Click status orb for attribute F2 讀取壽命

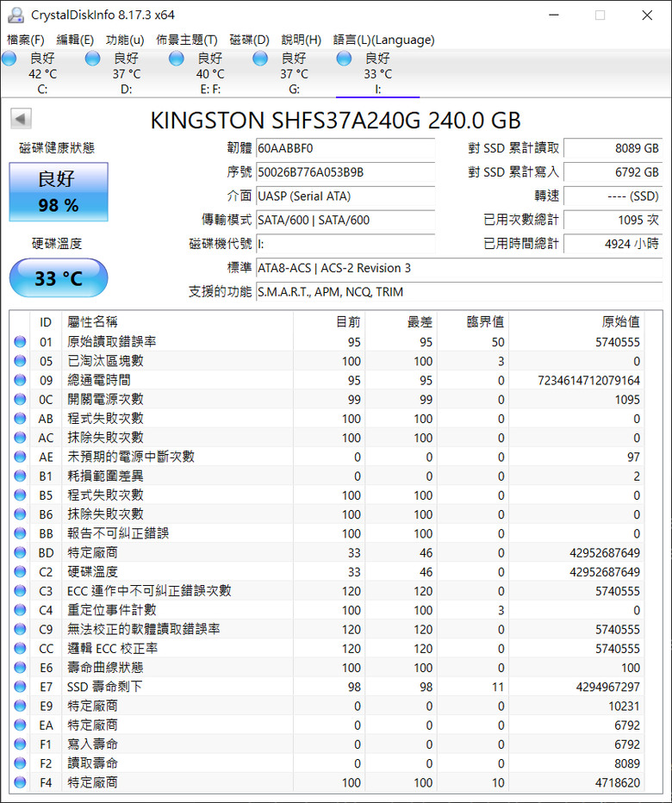(x=20, y=763)
